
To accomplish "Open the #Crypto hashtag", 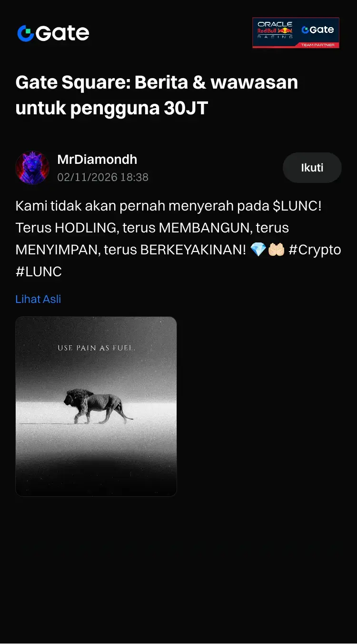I will [x=315, y=250].
